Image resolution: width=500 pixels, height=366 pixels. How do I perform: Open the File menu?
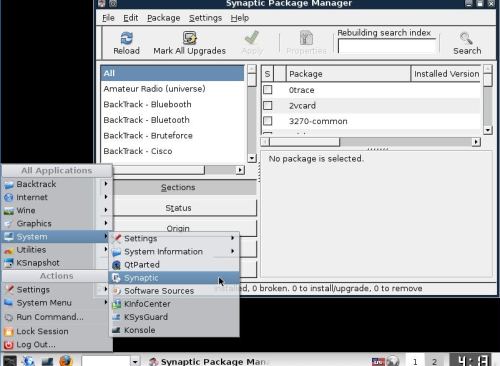[108, 18]
